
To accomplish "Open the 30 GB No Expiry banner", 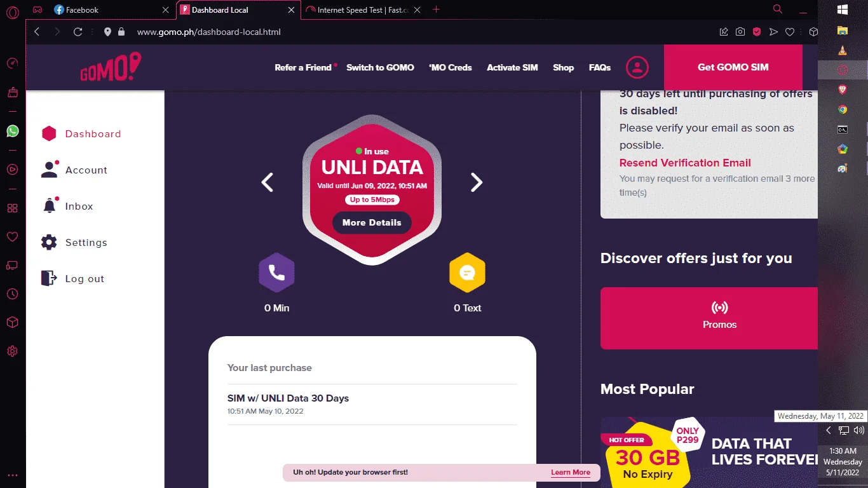I will click(709, 452).
